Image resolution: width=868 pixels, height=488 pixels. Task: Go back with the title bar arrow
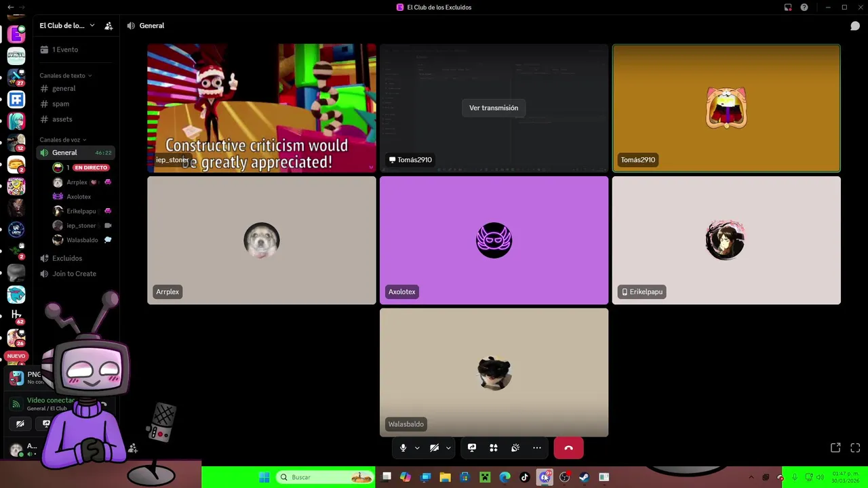(x=10, y=7)
